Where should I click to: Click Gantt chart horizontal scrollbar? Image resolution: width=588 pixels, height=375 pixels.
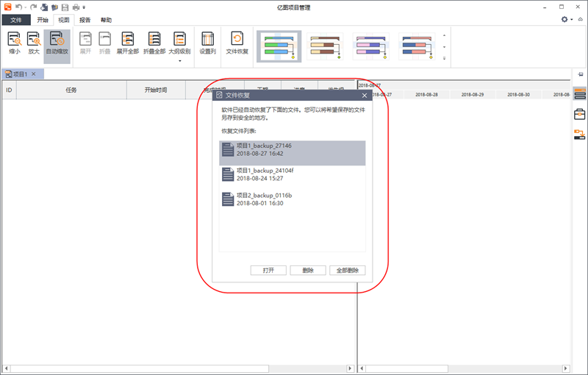pos(406,368)
